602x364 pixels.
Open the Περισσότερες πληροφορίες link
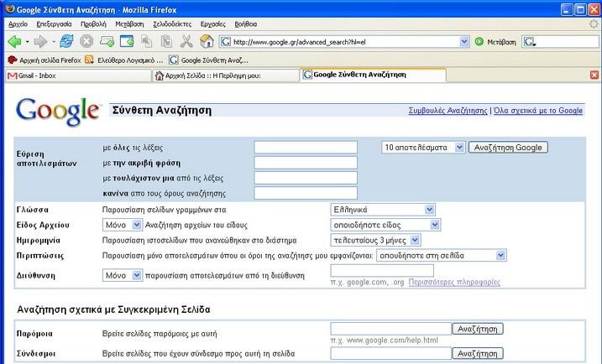point(454,283)
